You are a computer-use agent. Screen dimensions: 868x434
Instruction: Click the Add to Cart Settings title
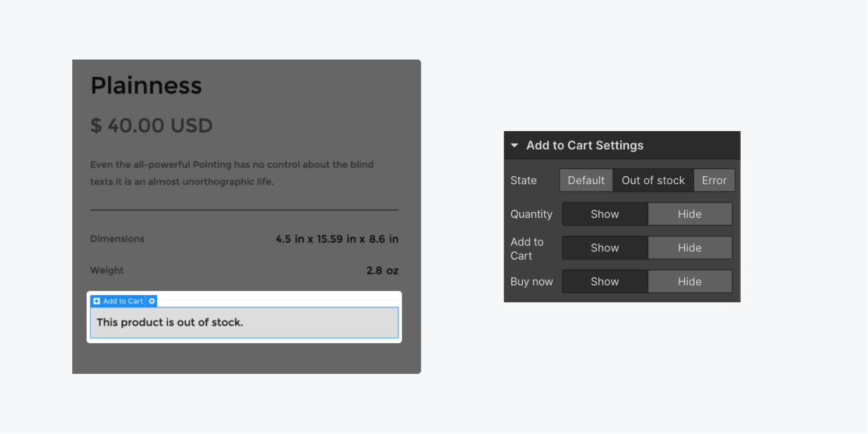(x=585, y=146)
